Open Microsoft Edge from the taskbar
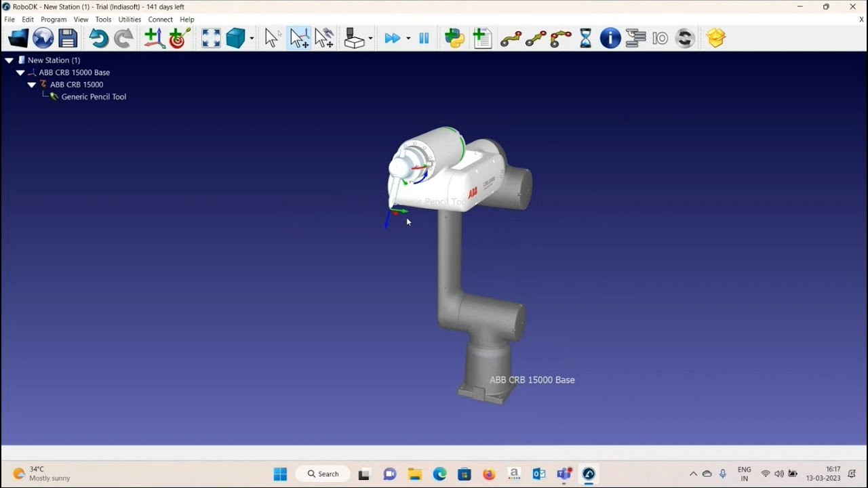The image size is (868, 488). pyautogui.click(x=440, y=474)
